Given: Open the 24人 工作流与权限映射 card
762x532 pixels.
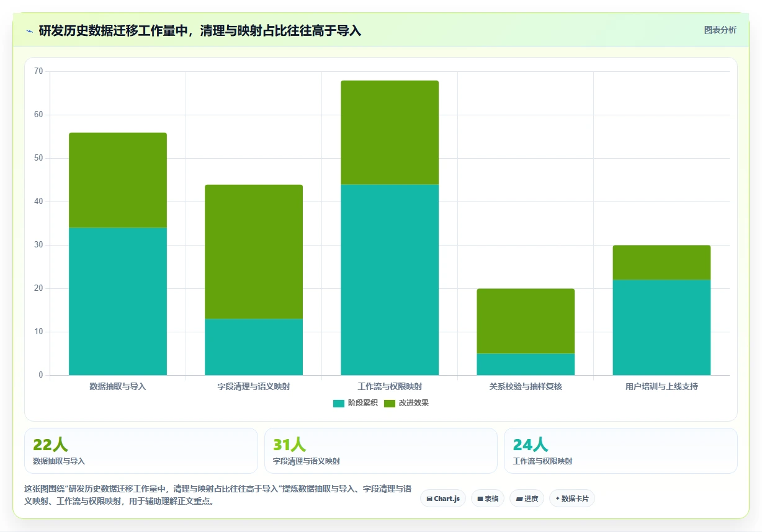Looking at the screenshot, I should point(621,451).
